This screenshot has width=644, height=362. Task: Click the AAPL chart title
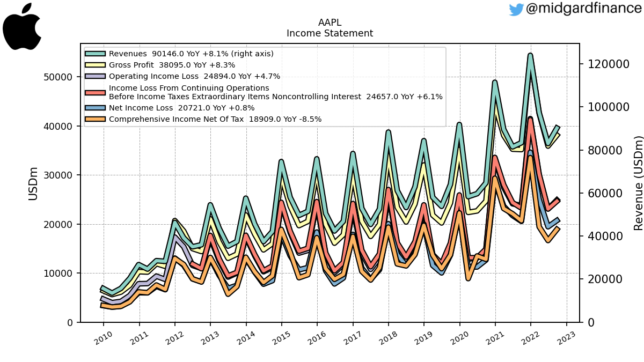(330, 23)
